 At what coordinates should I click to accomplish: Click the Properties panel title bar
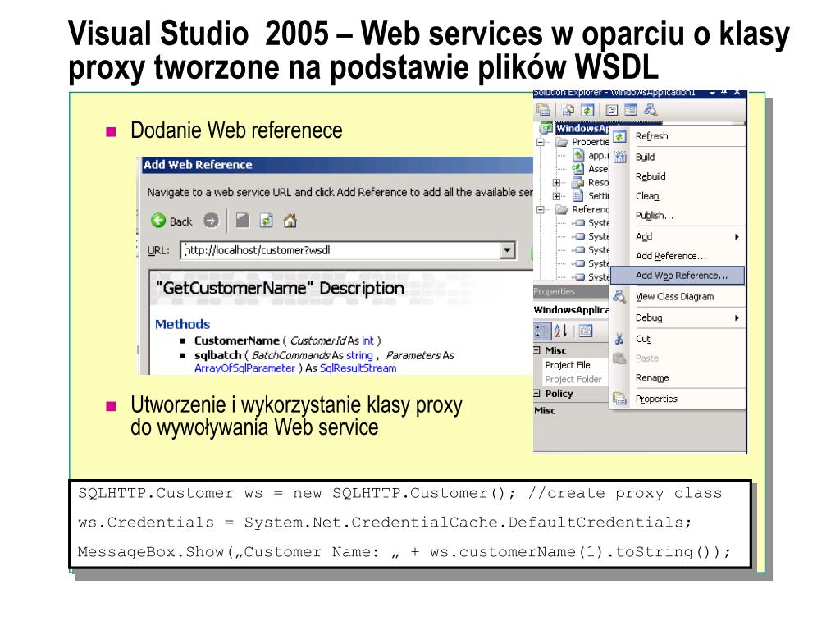pos(571,291)
